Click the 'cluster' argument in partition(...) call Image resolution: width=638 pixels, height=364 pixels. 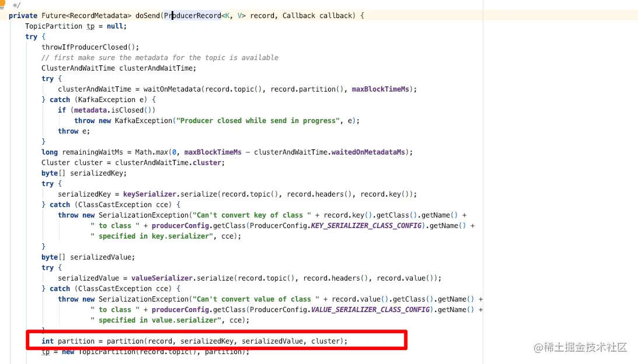pyautogui.click(x=326, y=341)
